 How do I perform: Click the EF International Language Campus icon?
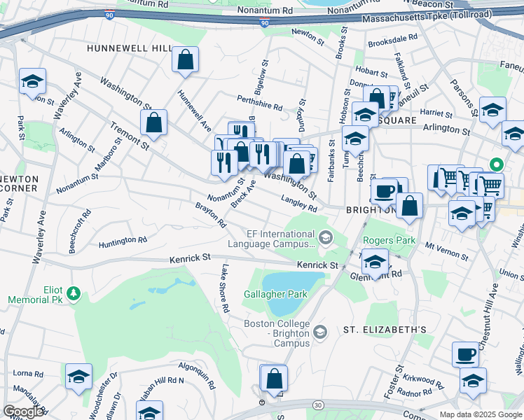(326, 238)
